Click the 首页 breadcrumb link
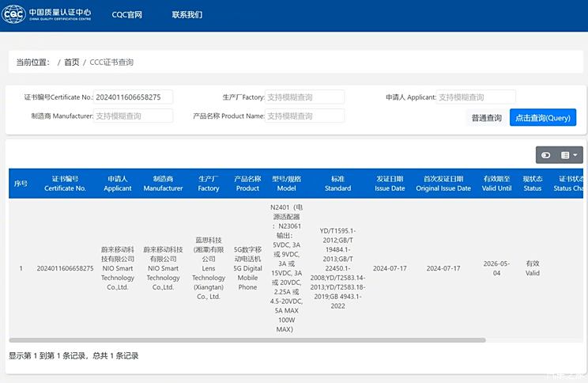The height and width of the screenshot is (383, 588). coord(72,62)
